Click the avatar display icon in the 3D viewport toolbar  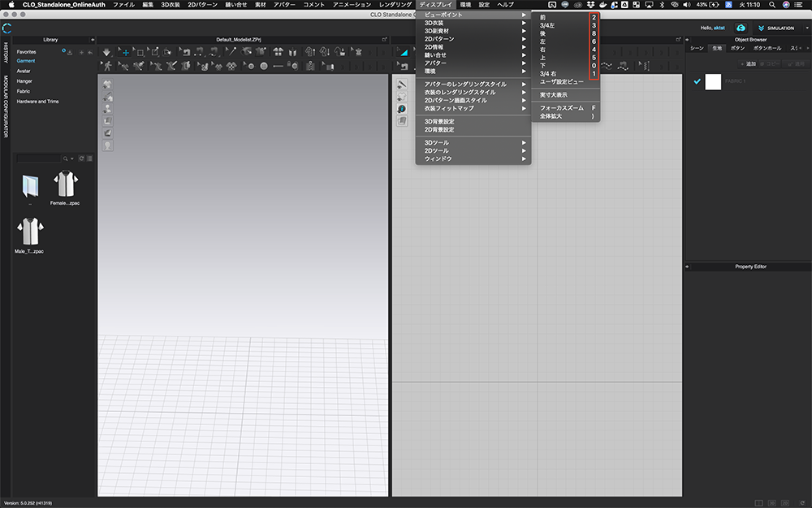106,108
